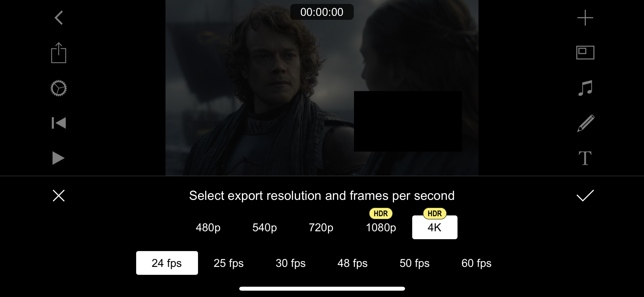Click the 00:00:00 timecode display
644x297 pixels.
coord(322,12)
